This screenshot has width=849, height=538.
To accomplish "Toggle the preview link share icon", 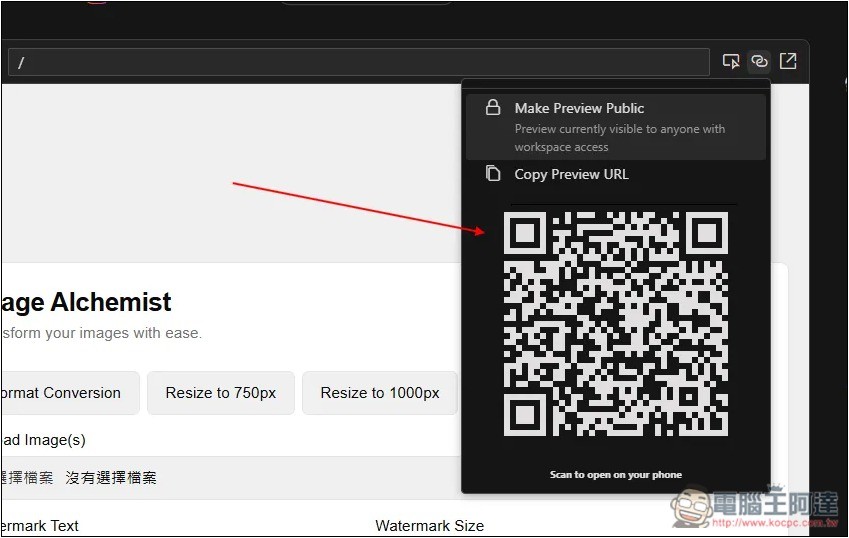I will (759, 62).
